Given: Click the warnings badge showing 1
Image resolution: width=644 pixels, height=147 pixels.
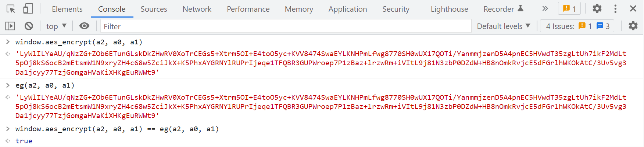Looking at the screenshot, I should (569, 9).
